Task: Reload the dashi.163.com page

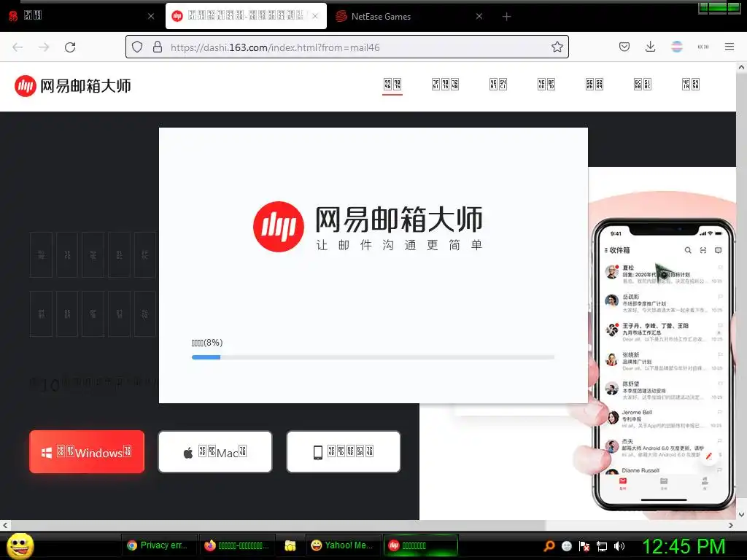Action: 70,47
